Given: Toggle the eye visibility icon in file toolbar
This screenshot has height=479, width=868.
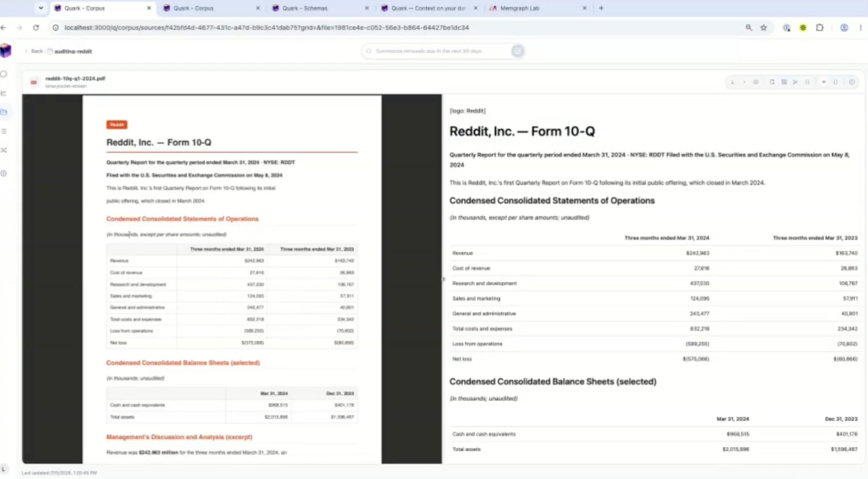Looking at the screenshot, I should (824, 82).
